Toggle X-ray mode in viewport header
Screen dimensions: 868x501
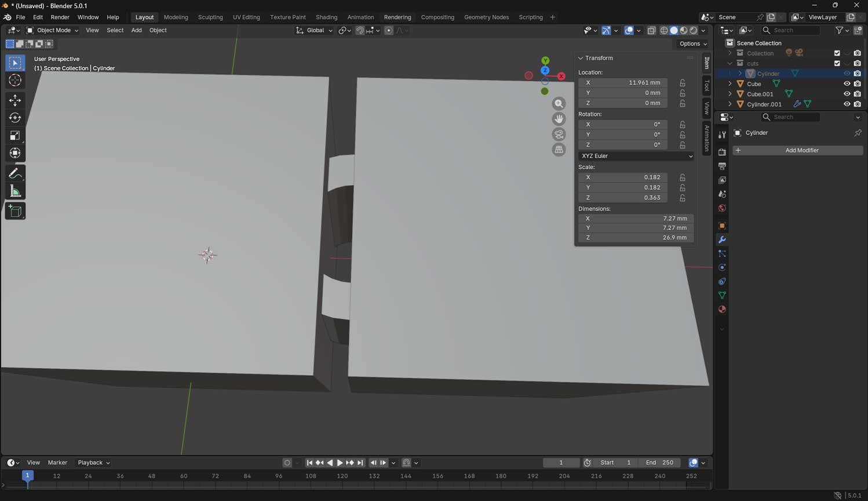651,30
